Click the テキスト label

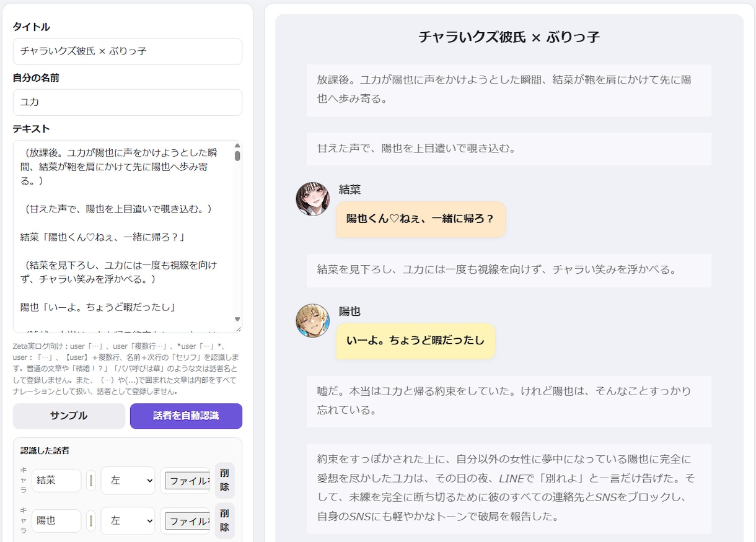click(31, 129)
